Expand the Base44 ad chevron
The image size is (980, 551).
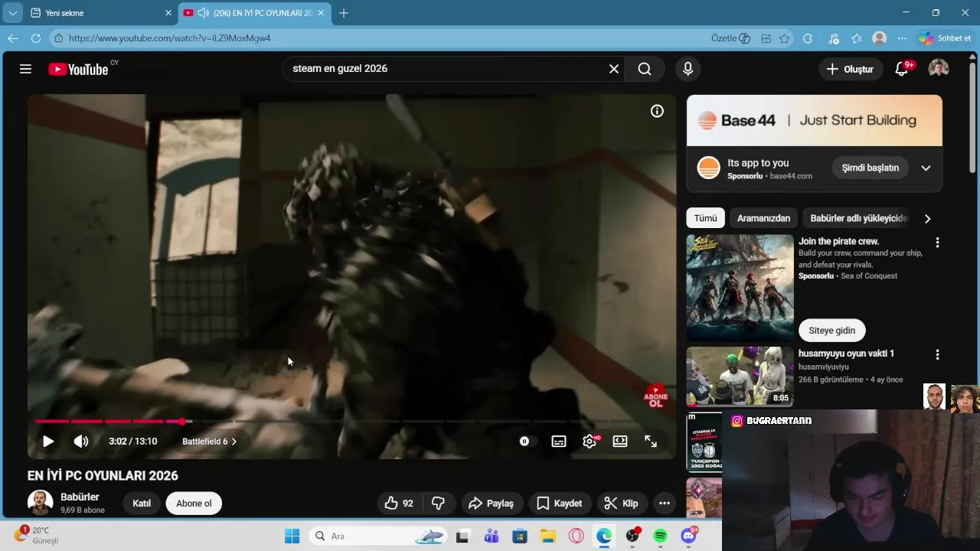click(926, 168)
